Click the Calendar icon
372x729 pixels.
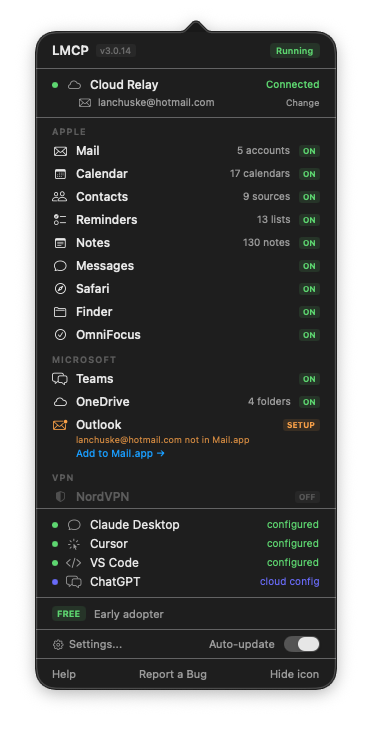tap(60, 174)
